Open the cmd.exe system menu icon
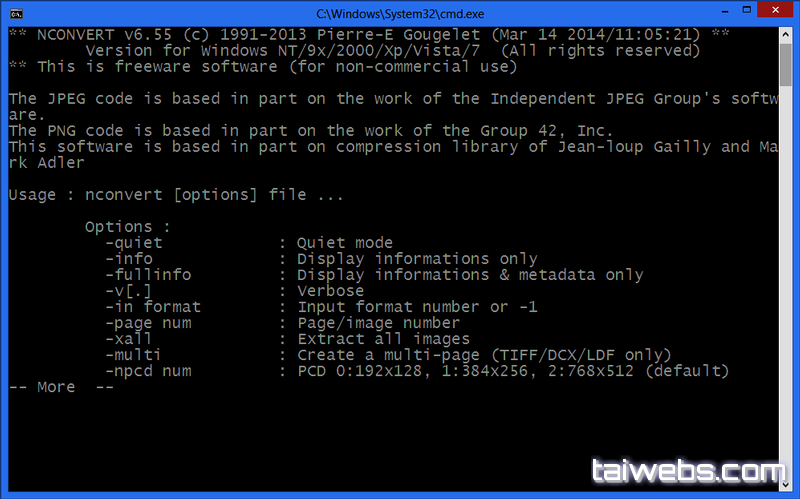Viewport: 800px width, 499px height. pos(16,13)
